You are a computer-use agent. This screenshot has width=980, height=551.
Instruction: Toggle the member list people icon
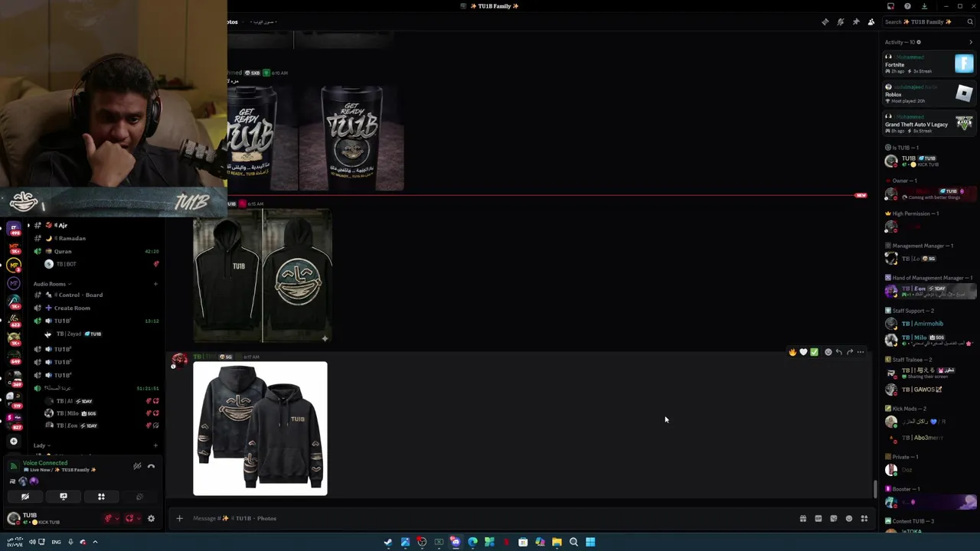(x=871, y=22)
